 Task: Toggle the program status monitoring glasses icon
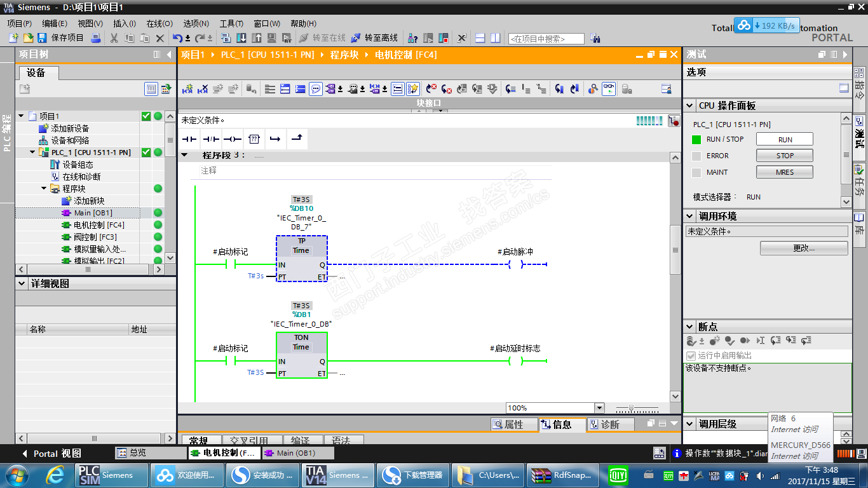[609, 89]
